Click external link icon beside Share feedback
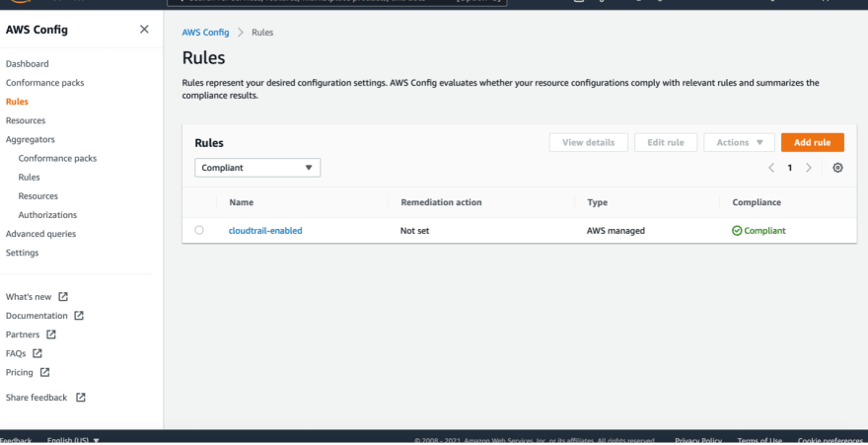Viewport: 868px width, 445px height. point(80,398)
